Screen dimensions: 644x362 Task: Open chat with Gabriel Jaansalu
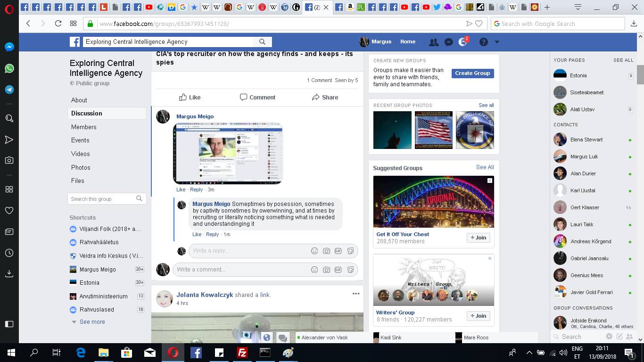[589, 258]
